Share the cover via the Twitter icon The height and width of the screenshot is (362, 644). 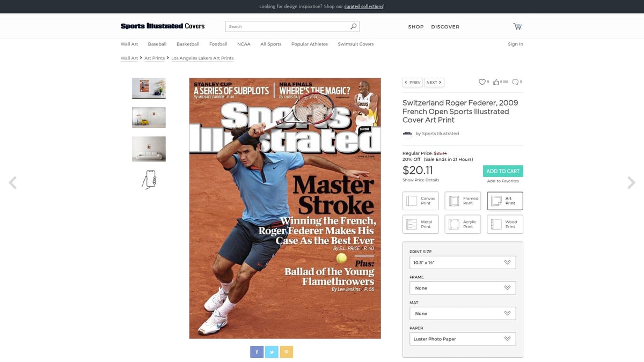click(x=272, y=352)
